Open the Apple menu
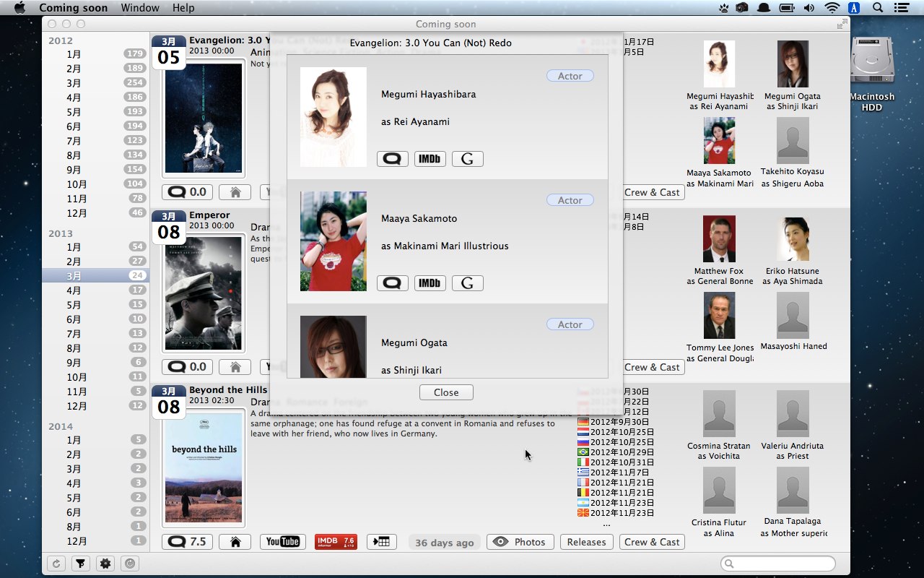This screenshot has width=924, height=578. pos(19,8)
